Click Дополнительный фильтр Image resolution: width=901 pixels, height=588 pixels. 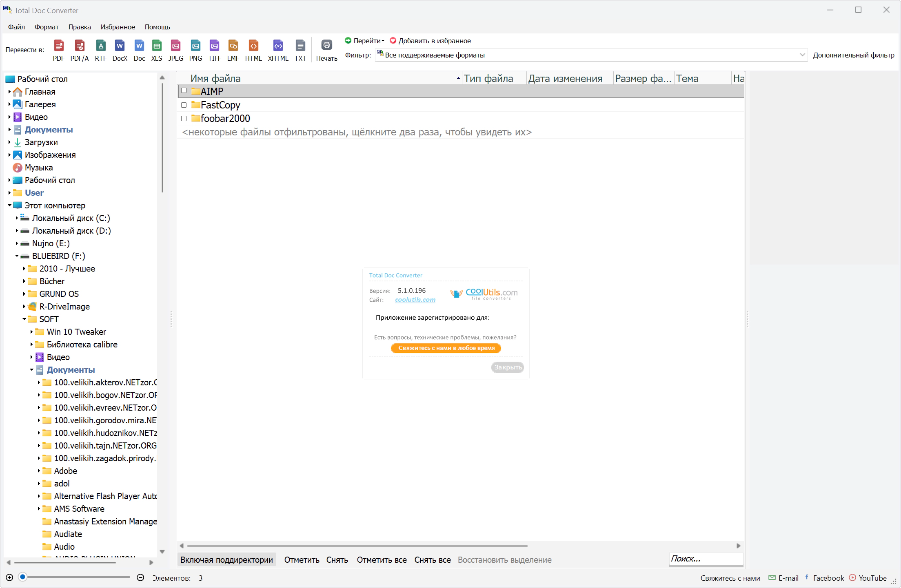click(854, 55)
